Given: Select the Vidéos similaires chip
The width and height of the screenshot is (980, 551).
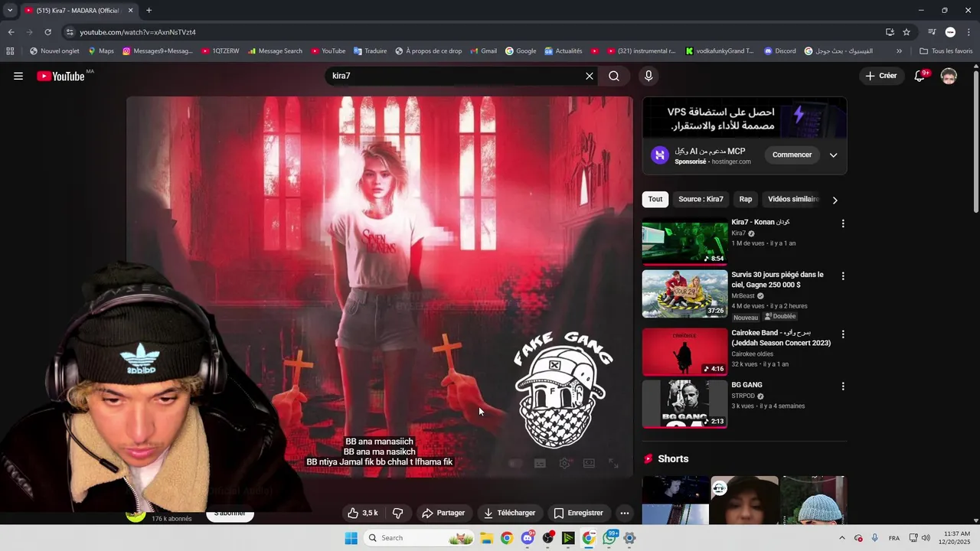Looking at the screenshot, I should [793, 199].
